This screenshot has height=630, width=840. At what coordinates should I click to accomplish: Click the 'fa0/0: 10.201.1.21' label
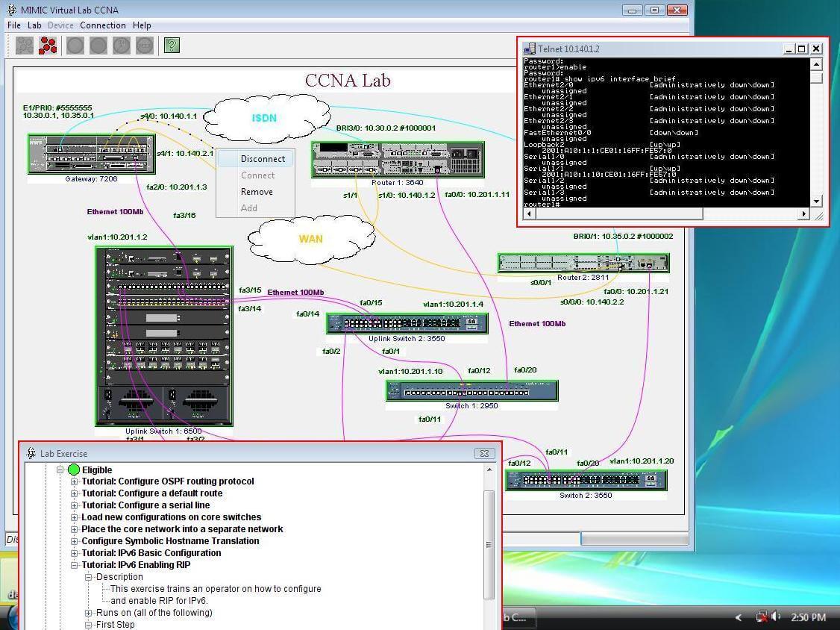pyautogui.click(x=636, y=291)
